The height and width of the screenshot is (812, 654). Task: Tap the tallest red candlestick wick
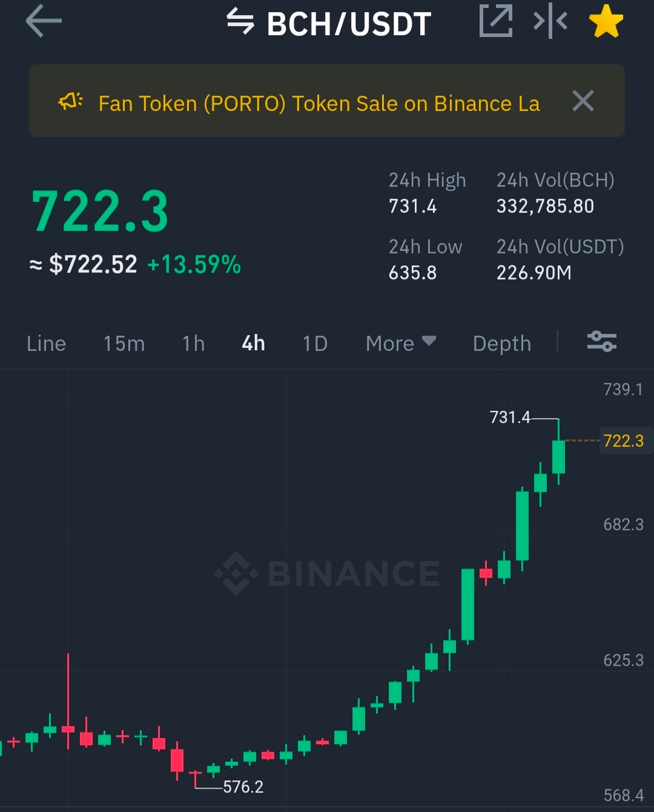68,701
